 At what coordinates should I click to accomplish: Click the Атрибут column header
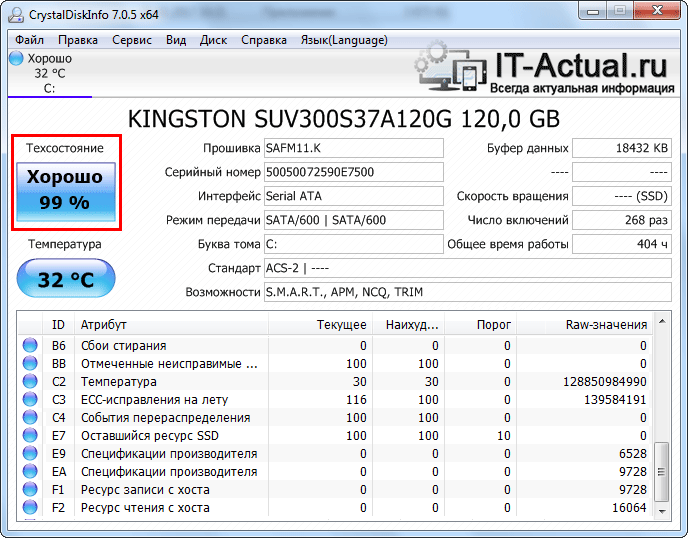pos(171,325)
